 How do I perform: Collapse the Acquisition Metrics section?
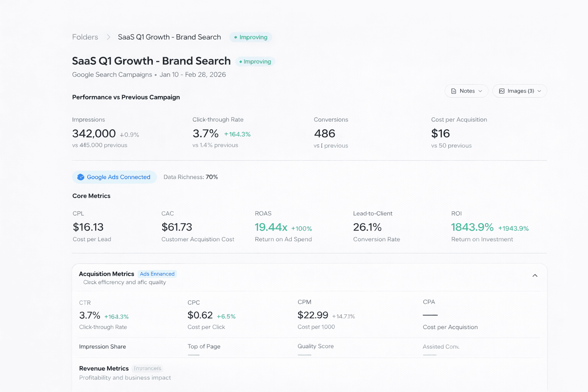(x=535, y=276)
